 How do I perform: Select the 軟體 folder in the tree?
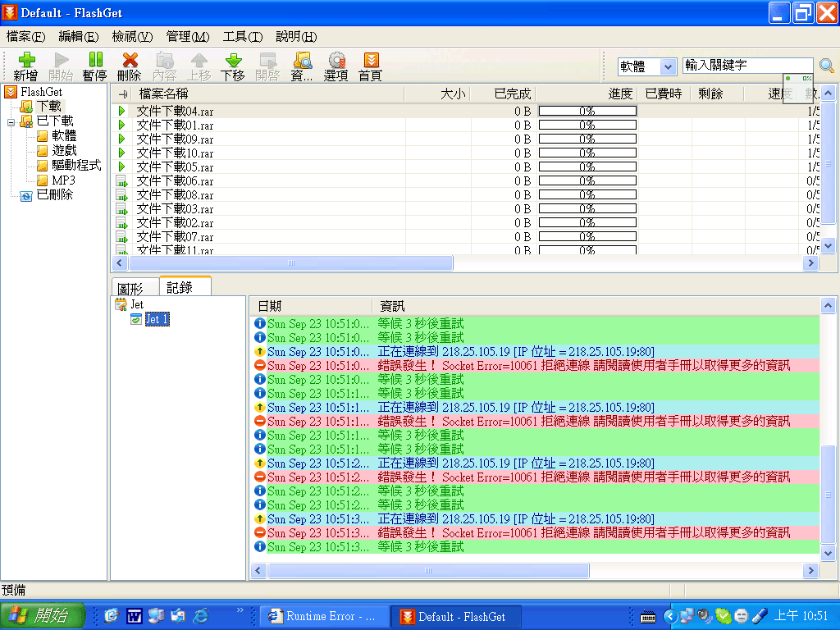64,135
